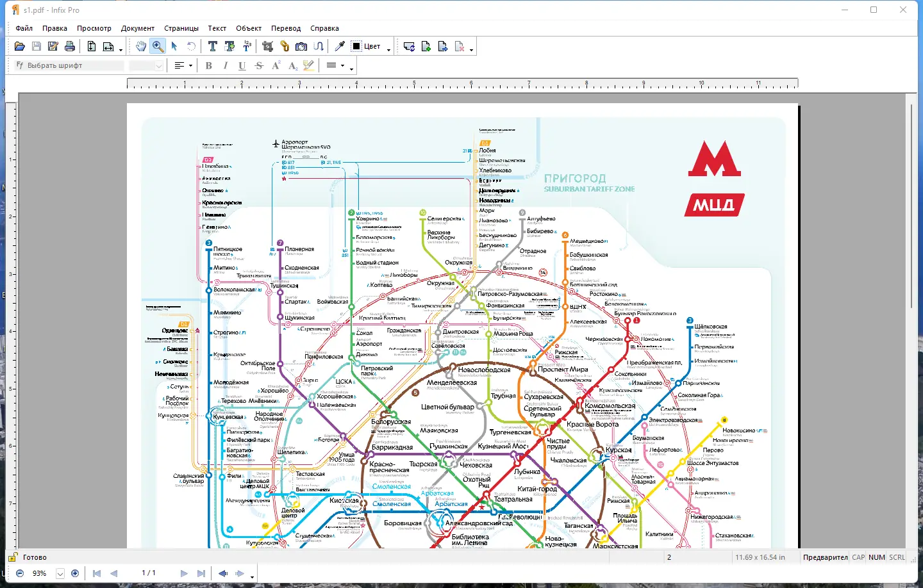Click the horizontal ruler
The height and width of the screenshot is (588, 923).
462,83
